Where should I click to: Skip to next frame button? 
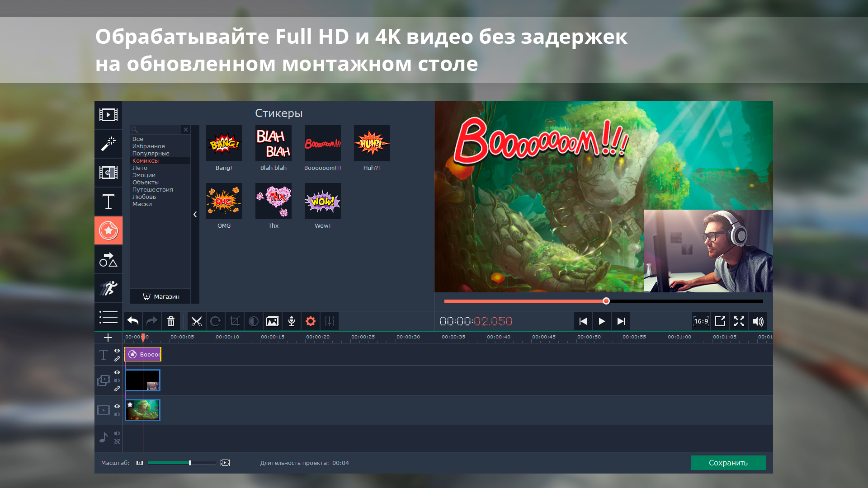tap(621, 321)
